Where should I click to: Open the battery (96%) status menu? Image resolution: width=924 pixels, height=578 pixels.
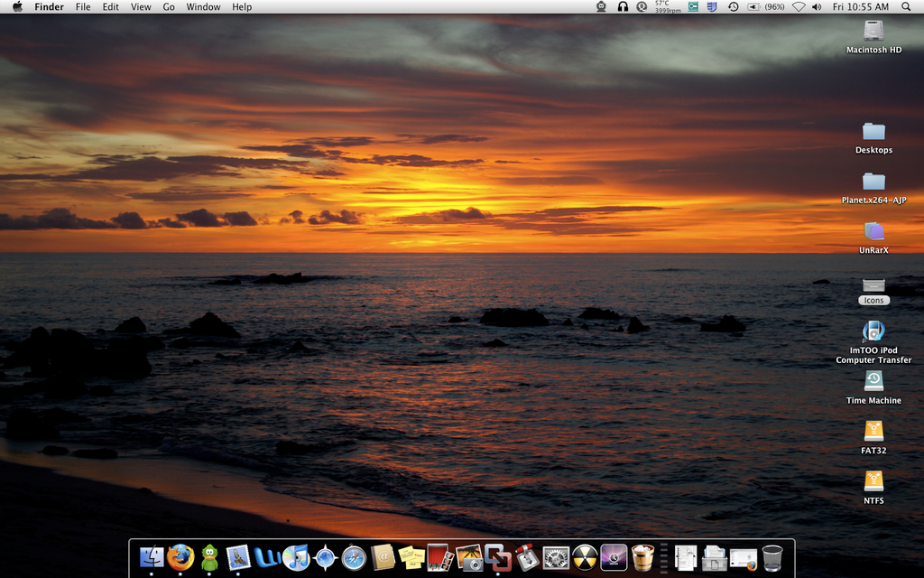coord(765,7)
